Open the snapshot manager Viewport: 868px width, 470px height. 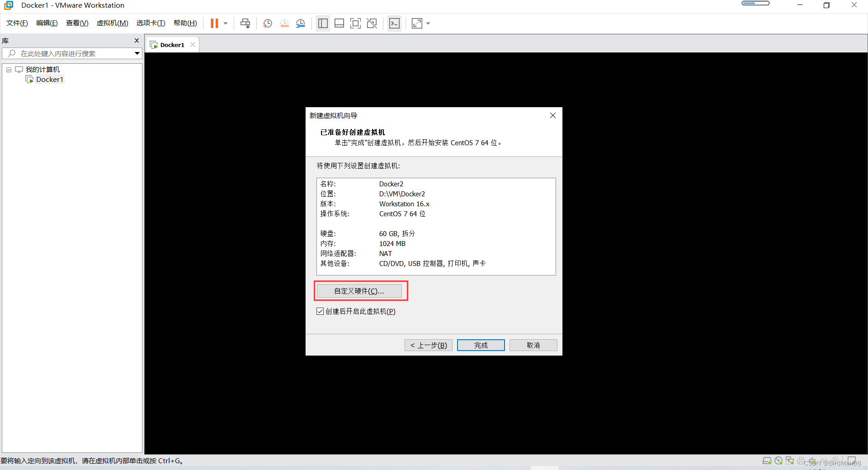pos(301,24)
